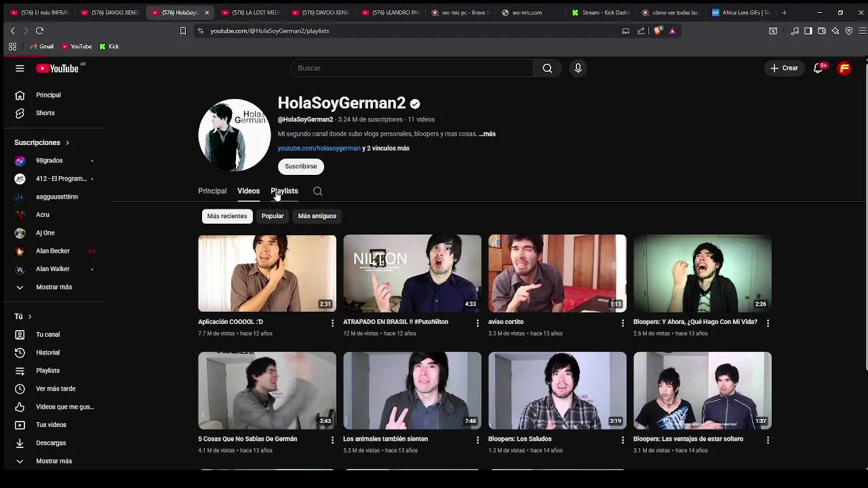
Task: Open options menu for ATRAPADO EN BRASIL video
Action: [x=477, y=323]
